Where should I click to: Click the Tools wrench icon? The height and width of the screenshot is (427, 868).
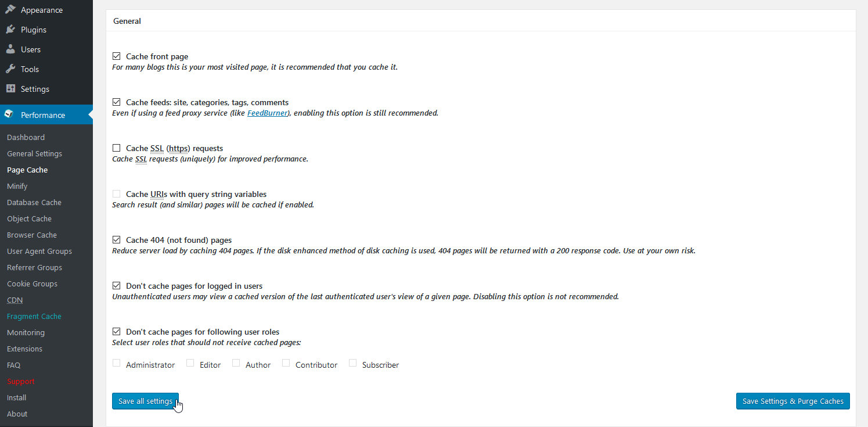[x=10, y=69]
